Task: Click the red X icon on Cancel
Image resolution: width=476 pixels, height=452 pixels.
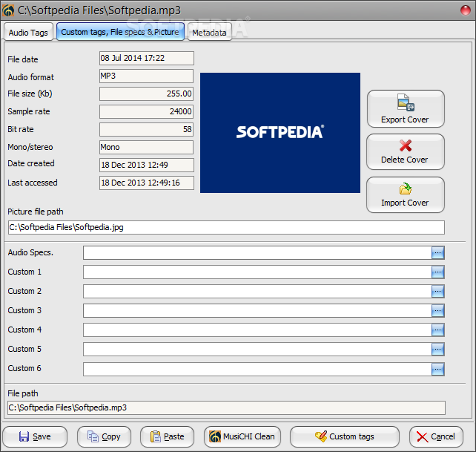Action: [423, 437]
